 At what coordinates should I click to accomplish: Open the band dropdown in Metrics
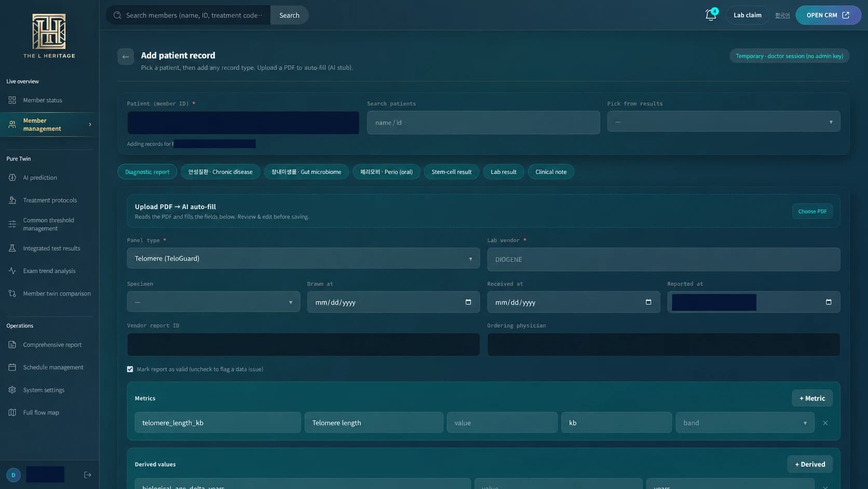(x=745, y=422)
